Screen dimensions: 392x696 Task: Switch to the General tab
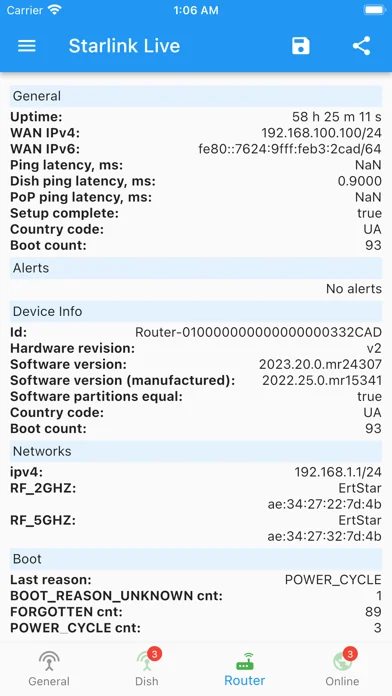[49, 669]
